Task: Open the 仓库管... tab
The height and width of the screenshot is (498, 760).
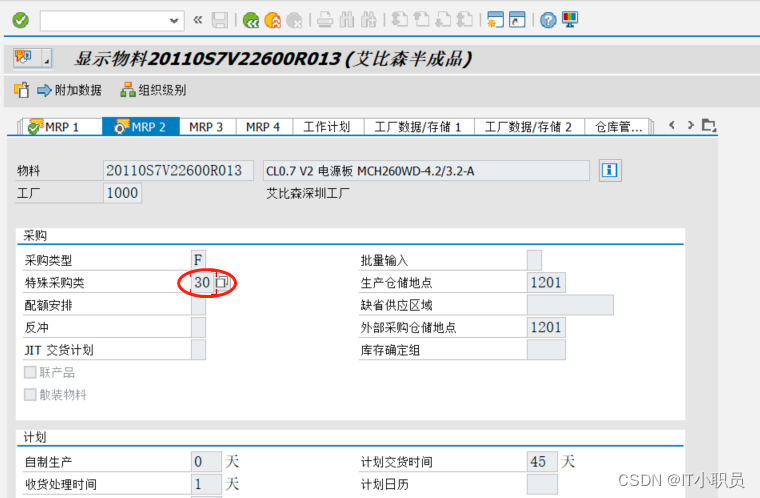Action: pyautogui.click(x=619, y=127)
